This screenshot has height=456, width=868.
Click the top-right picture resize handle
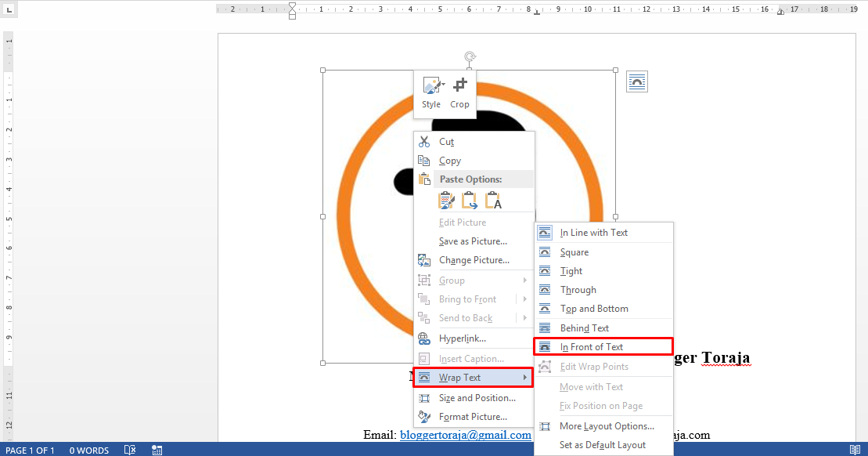pyautogui.click(x=615, y=71)
